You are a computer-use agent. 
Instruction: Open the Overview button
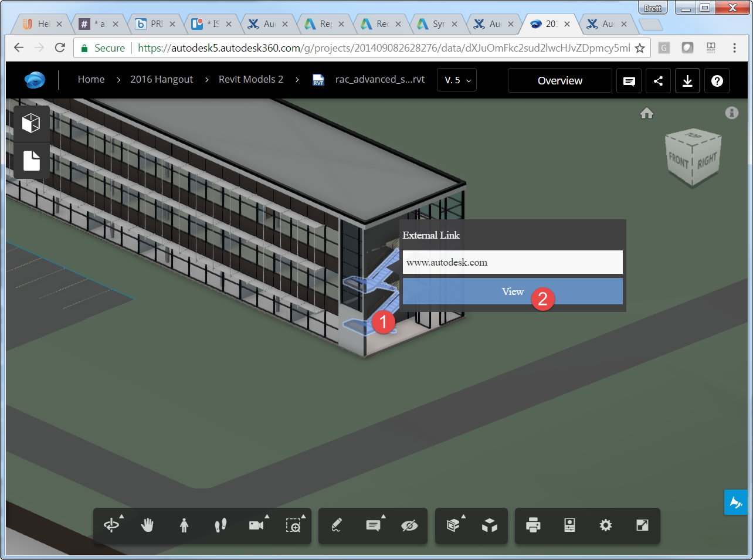pyautogui.click(x=559, y=80)
